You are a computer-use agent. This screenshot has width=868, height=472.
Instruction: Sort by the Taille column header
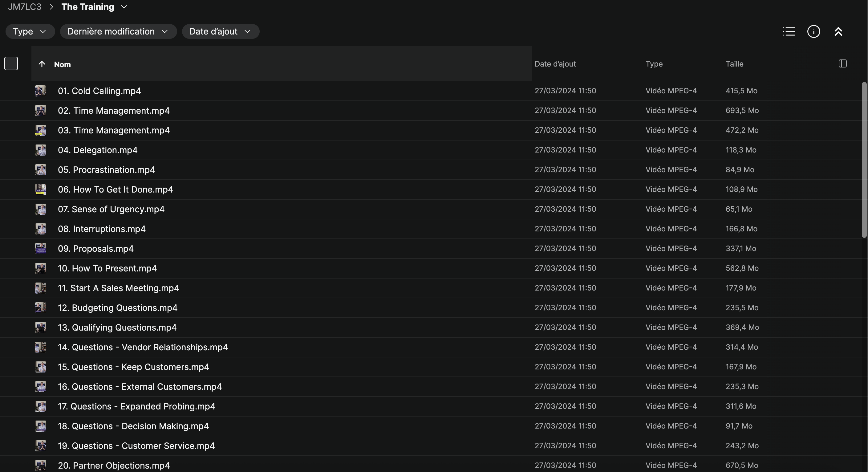734,64
